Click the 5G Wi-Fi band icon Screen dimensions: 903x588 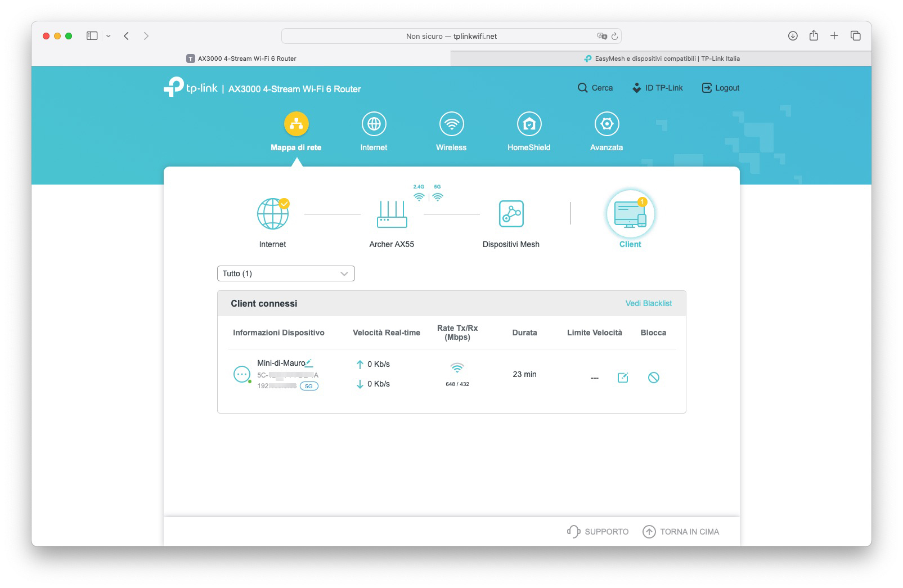[x=438, y=197]
